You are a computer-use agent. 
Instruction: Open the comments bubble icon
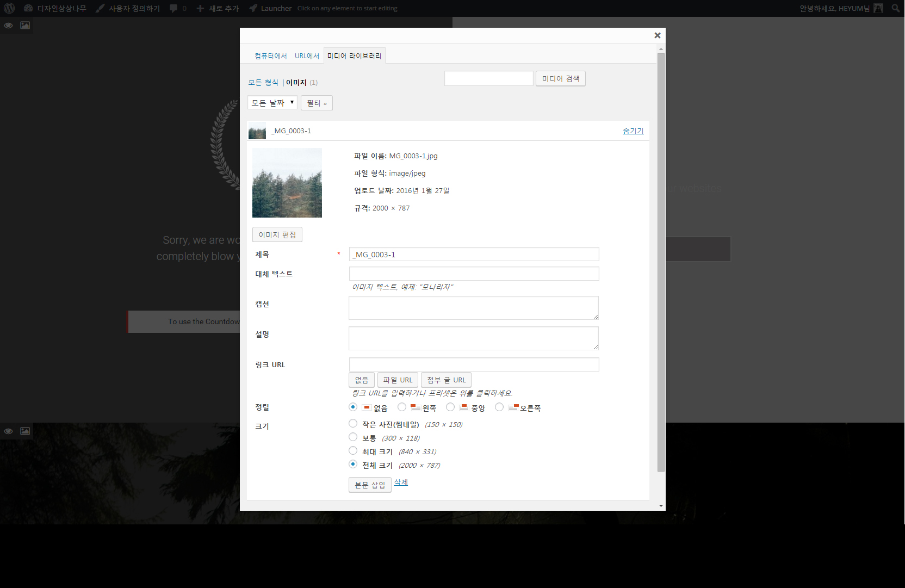pyautogui.click(x=173, y=8)
